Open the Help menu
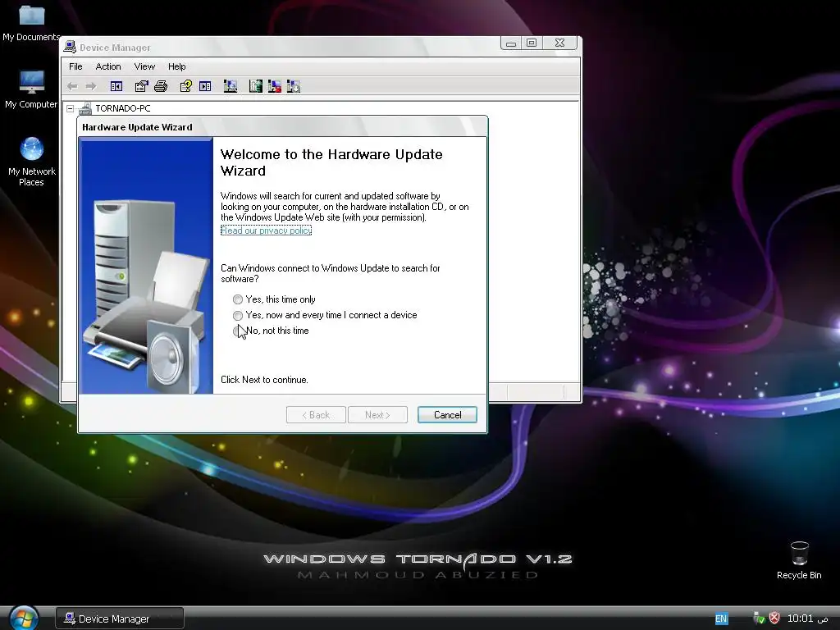Screen dimensions: 840x630 pyautogui.click(x=177, y=66)
